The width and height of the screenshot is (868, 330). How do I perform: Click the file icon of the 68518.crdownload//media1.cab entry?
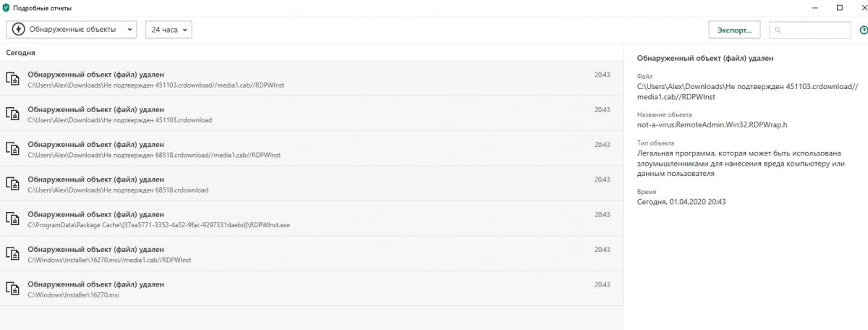click(x=12, y=148)
